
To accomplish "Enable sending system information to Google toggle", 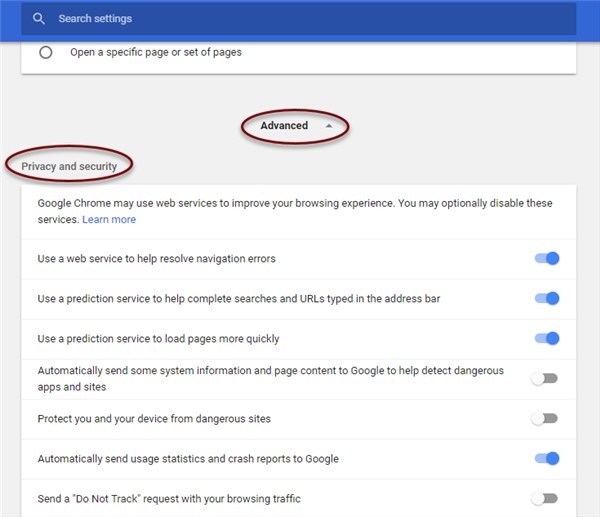I will click(x=545, y=378).
